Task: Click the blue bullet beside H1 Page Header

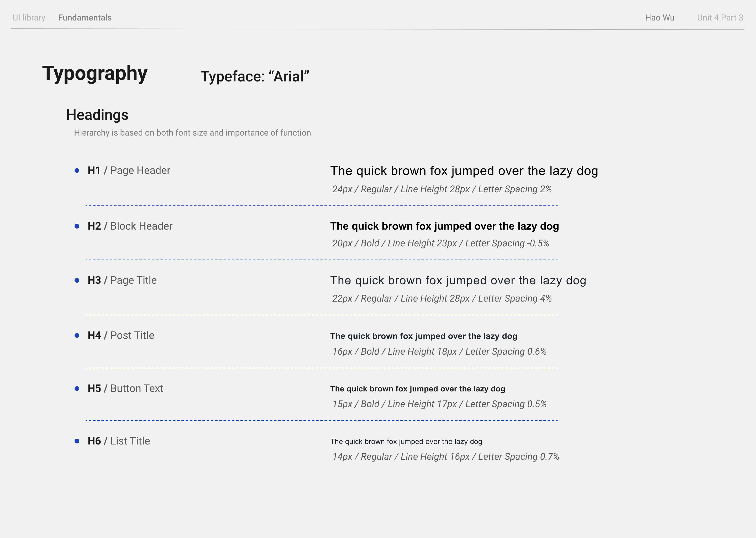Action: point(77,170)
